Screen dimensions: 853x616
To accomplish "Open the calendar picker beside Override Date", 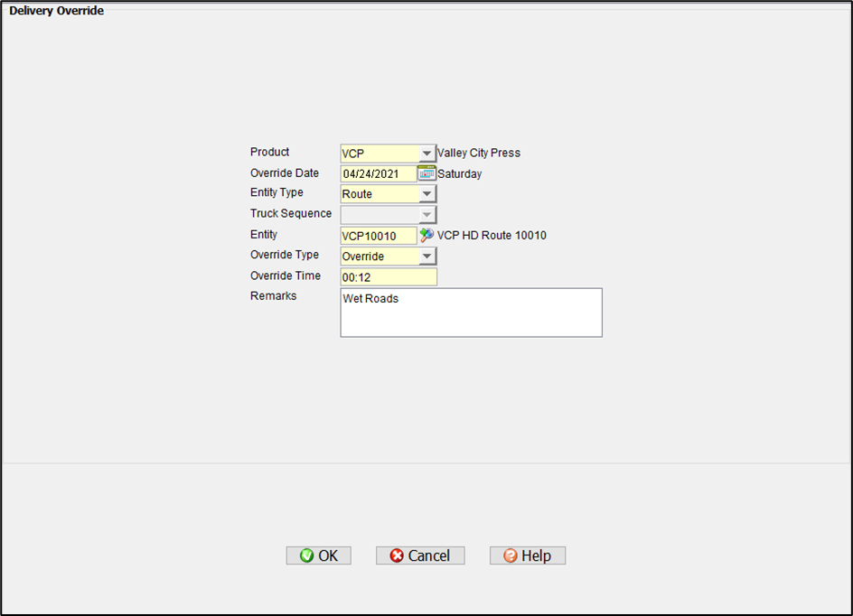I will pos(426,173).
